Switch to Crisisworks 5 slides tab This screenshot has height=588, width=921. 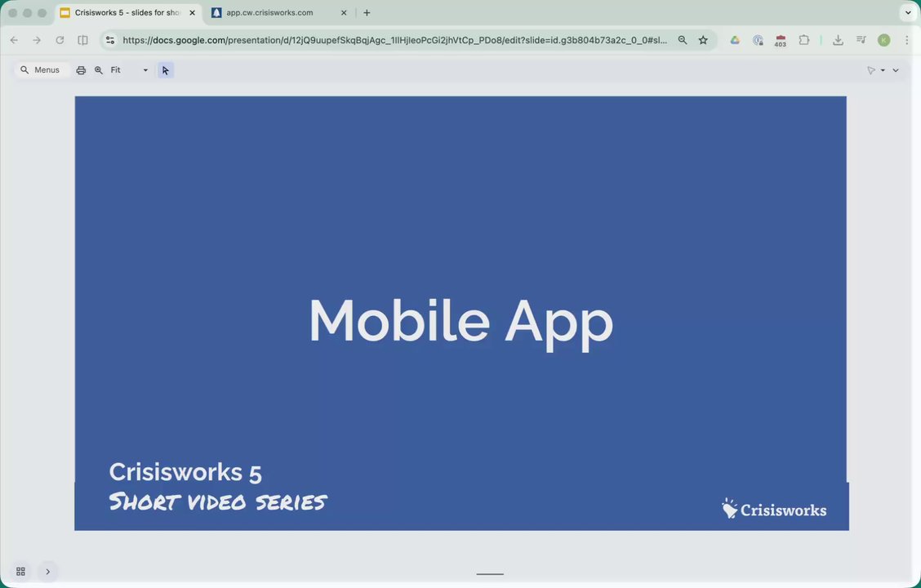point(127,12)
